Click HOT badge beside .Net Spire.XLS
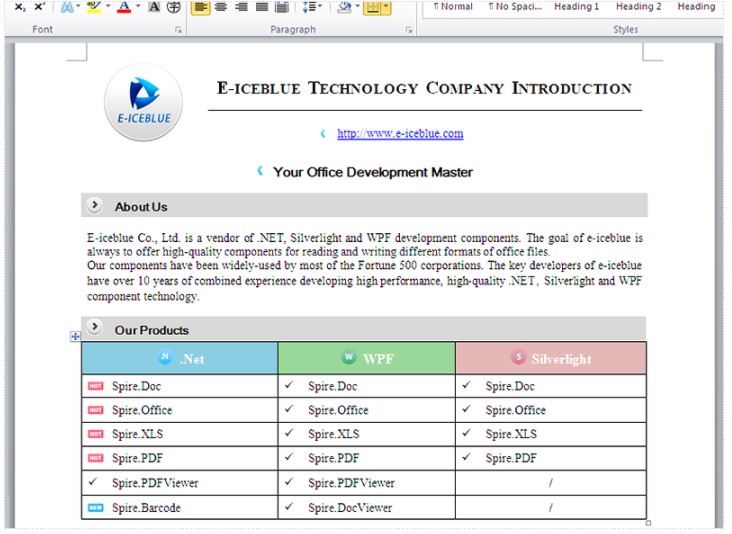The height and width of the screenshot is (534, 732). pyautogui.click(x=96, y=434)
